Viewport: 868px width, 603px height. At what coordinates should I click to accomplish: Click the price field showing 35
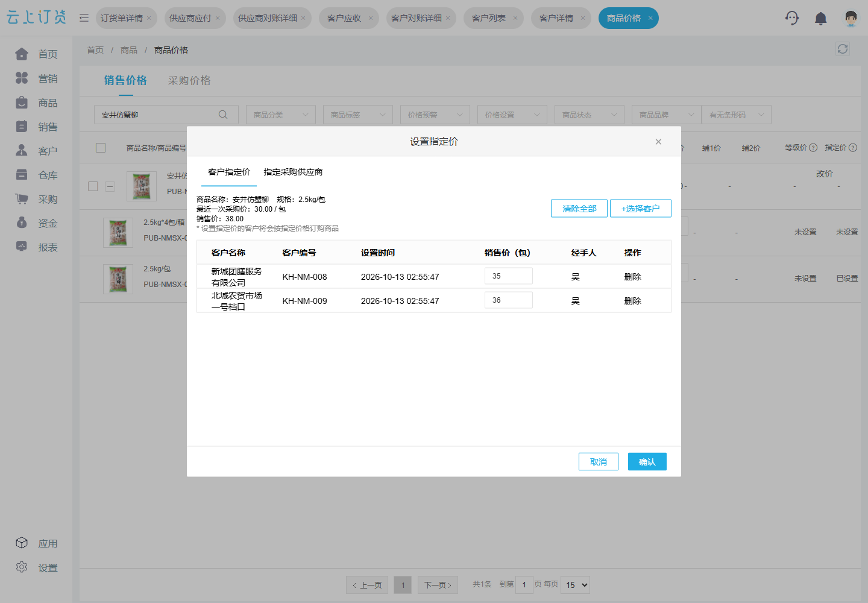(x=509, y=276)
